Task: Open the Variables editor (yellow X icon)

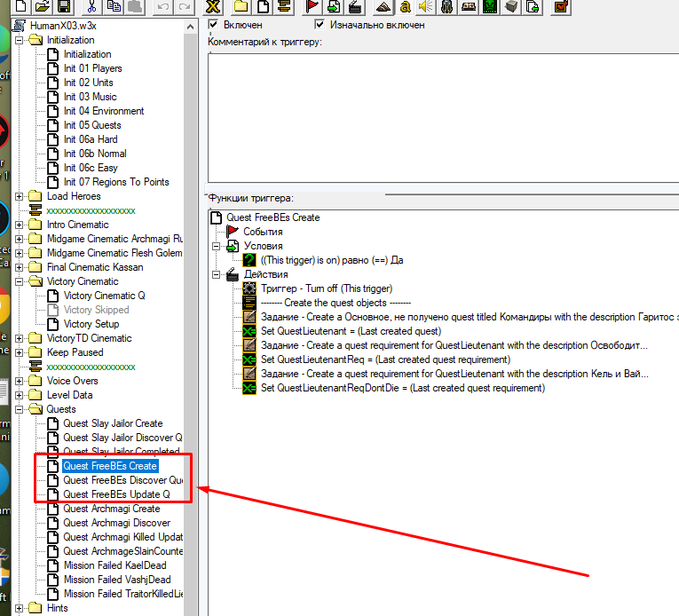Action: [213, 6]
